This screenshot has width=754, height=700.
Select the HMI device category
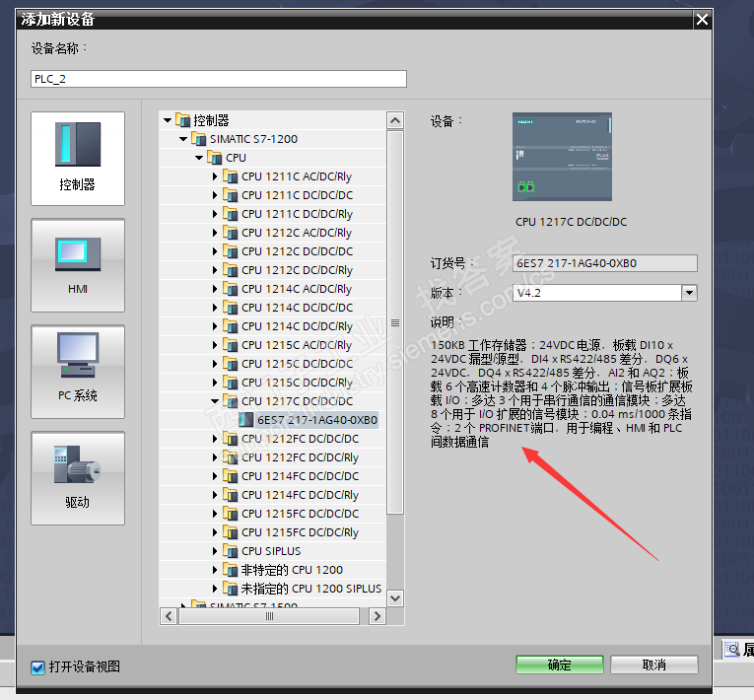click(x=78, y=265)
